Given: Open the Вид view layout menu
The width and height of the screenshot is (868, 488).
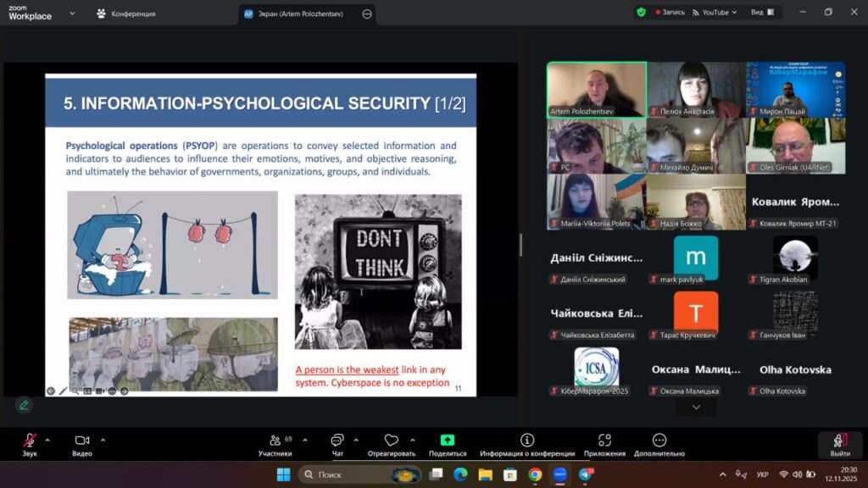Looking at the screenshot, I should coord(762,13).
